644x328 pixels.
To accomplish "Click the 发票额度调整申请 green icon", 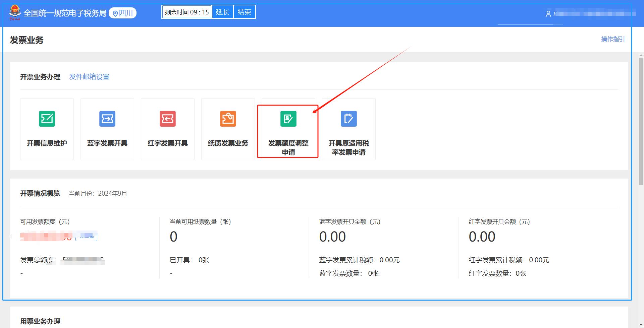I will tap(288, 119).
